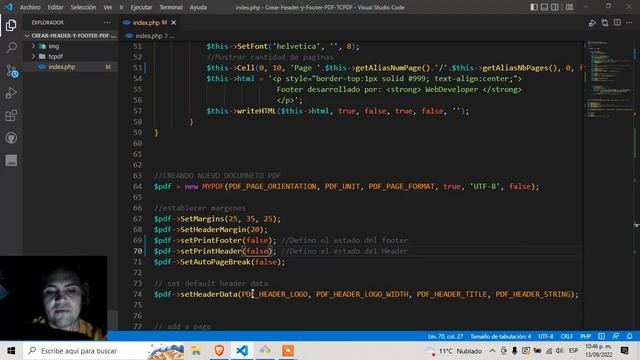Image resolution: width=640 pixels, height=360 pixels.
Task: Open File Explorer from the taskbar
Action: [196, 351]
